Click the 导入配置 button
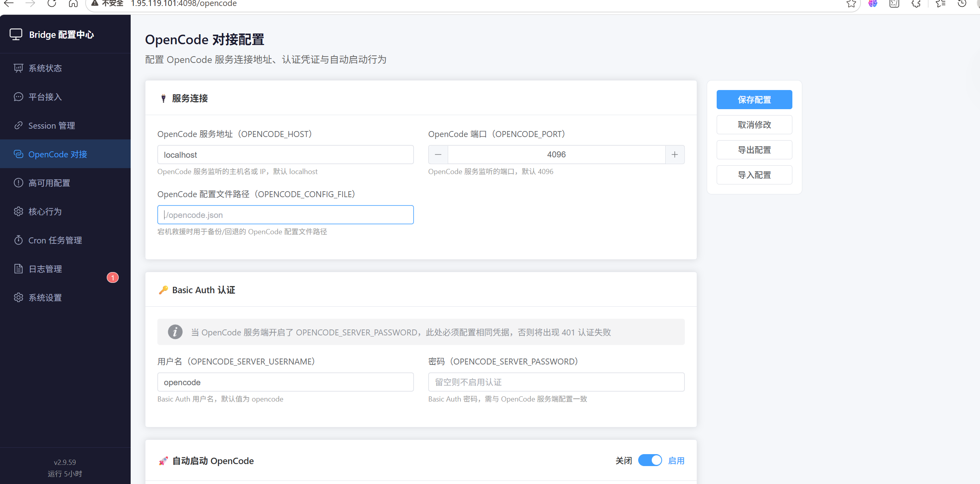The width and height of the screenshot is (980, 484). [754, 175]
